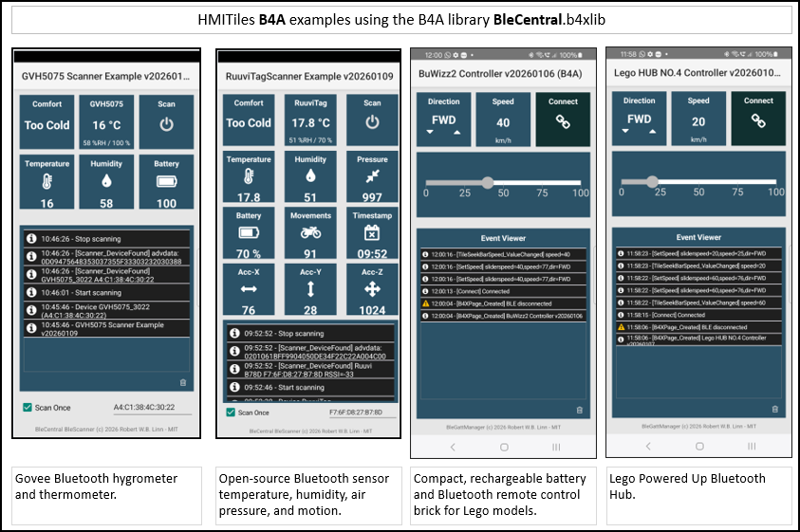Click title RuuviTagScanner Example v20260109
This screenshot has width=800, height=532.
coord(309,76)
